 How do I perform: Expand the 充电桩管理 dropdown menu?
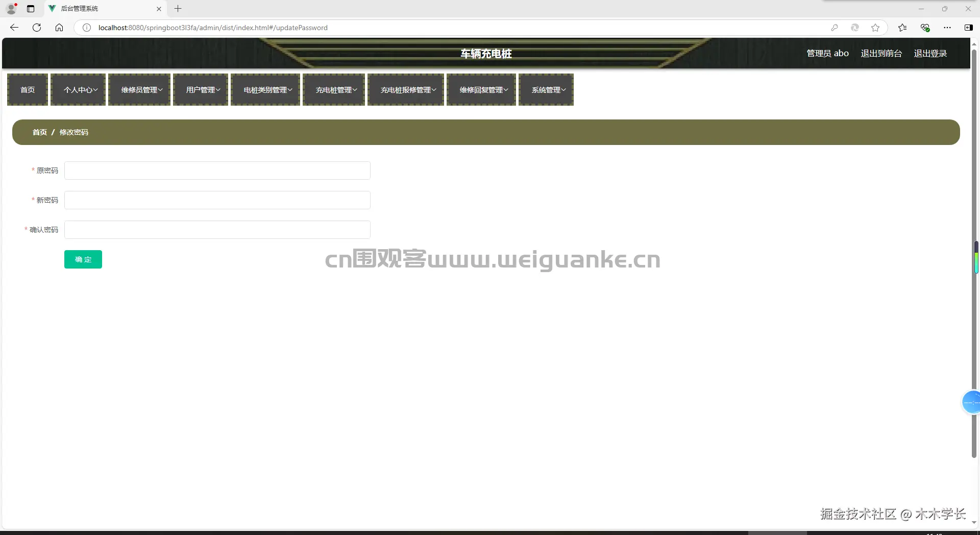334,90
